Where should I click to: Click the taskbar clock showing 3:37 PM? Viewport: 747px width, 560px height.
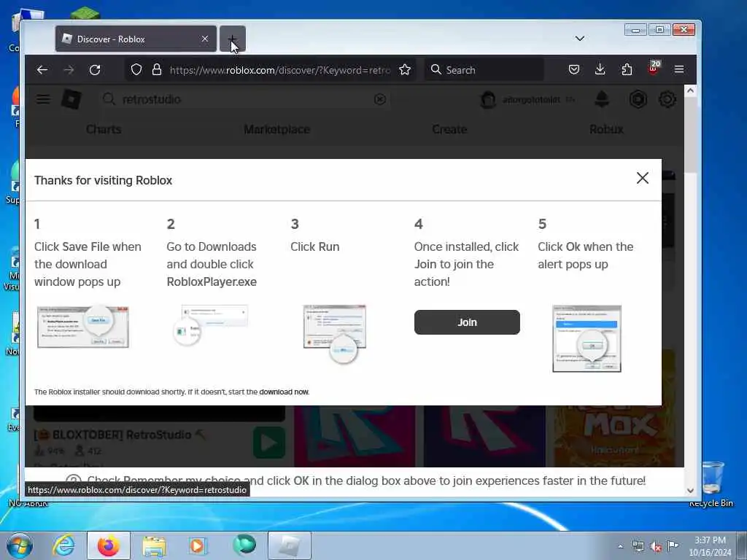pyautogui.click(x=710, y=545)
